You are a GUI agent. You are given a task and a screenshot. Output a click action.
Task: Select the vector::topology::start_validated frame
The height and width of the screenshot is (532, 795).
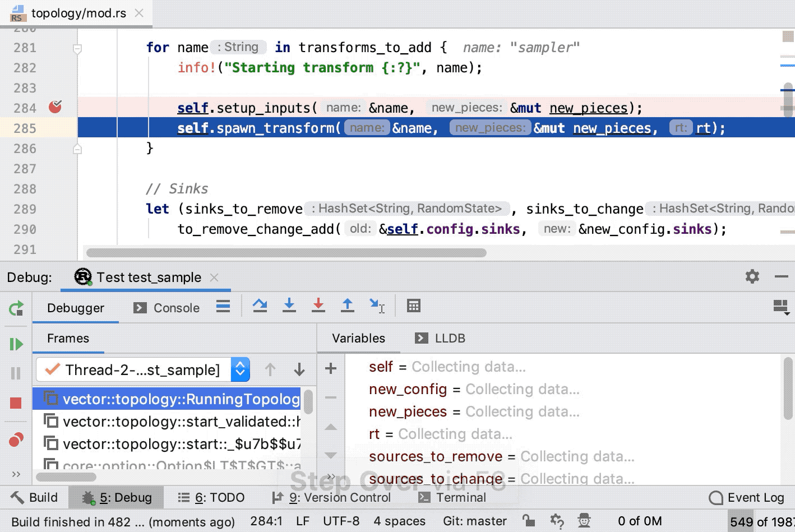tap(167, 421)
